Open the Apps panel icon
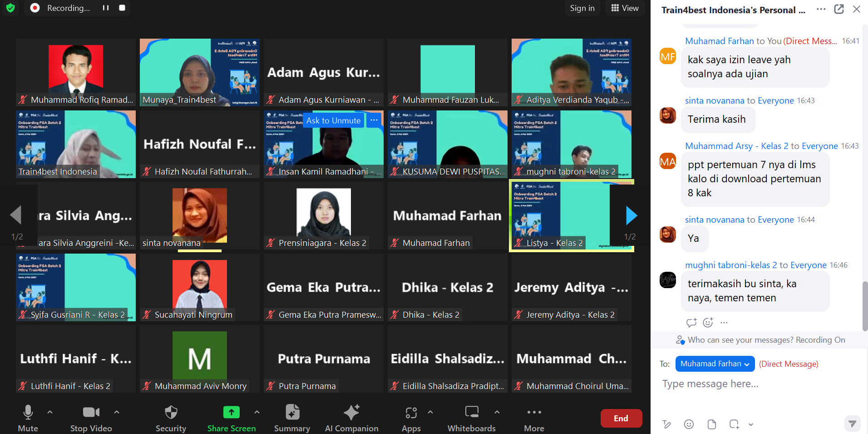The height and width of the screenshot is (434, 868). (x=411, y=413)
